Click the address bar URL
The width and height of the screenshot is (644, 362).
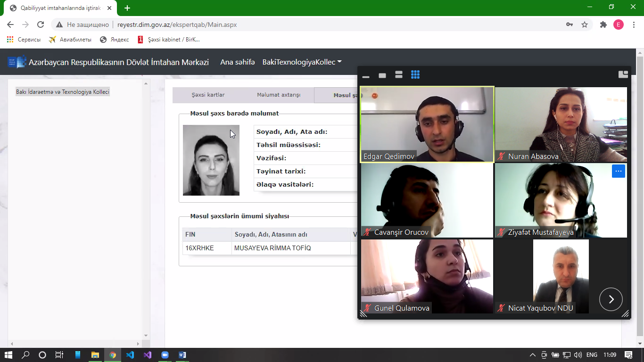177,25
